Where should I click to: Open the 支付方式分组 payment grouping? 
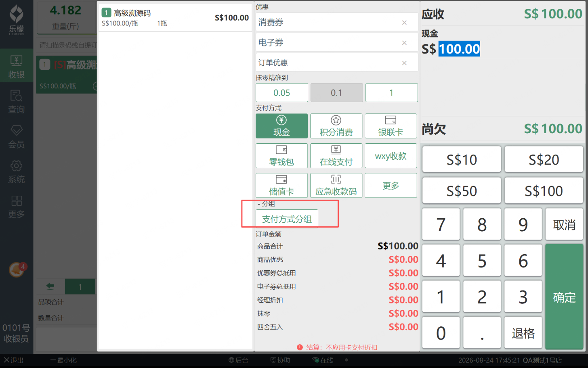(287, 219)
